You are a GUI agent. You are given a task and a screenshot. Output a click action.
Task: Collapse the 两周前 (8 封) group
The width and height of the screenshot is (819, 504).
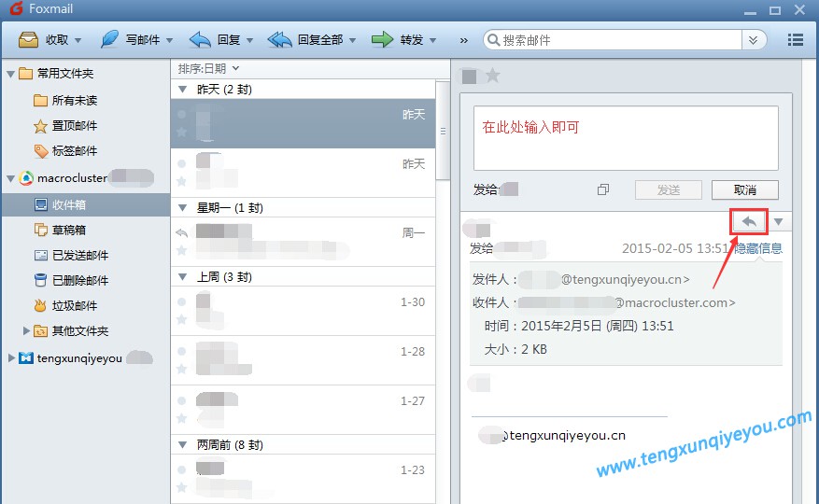183,445
